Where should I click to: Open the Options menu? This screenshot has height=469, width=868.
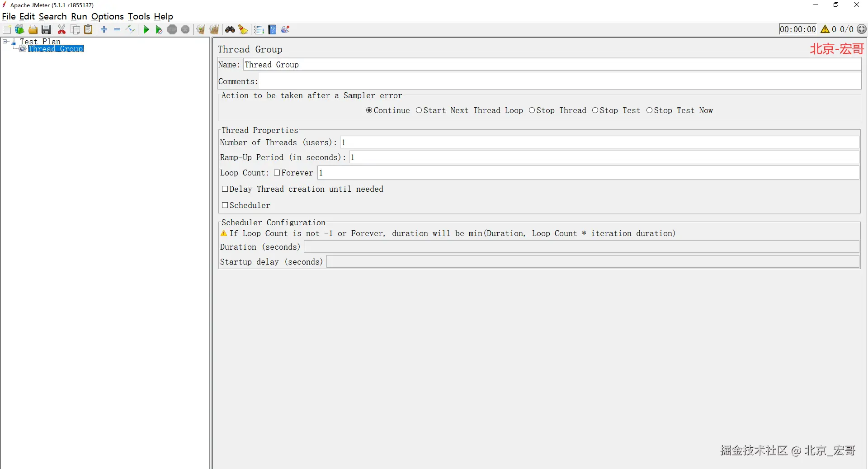tap(108, 16)
